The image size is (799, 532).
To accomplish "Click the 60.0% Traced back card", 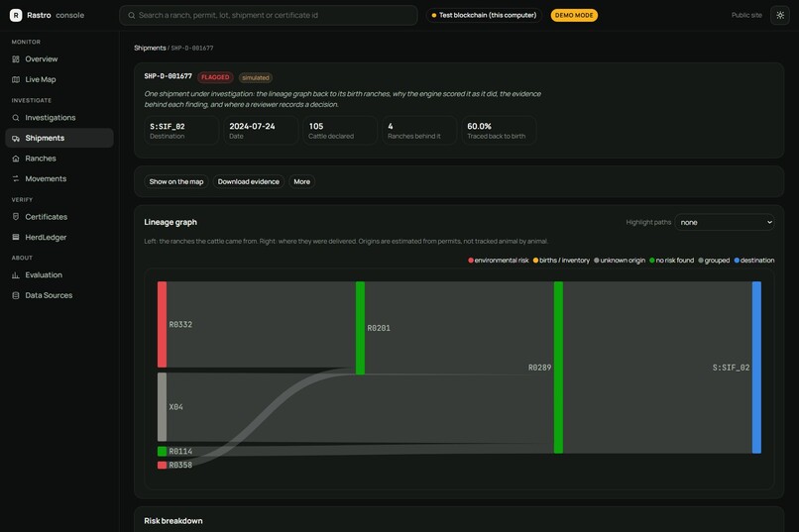I will (500, 131).
